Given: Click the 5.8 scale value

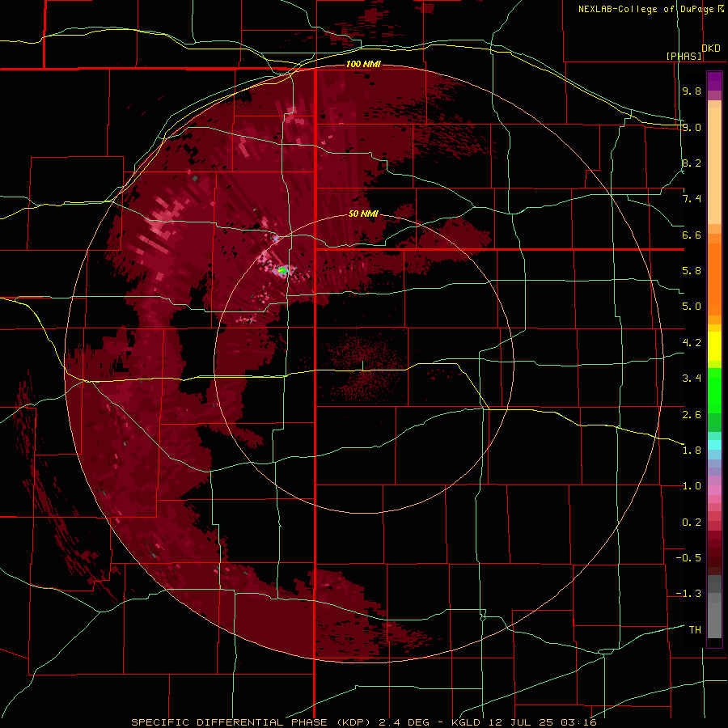Looking at the screenshot, I should 692,271.
